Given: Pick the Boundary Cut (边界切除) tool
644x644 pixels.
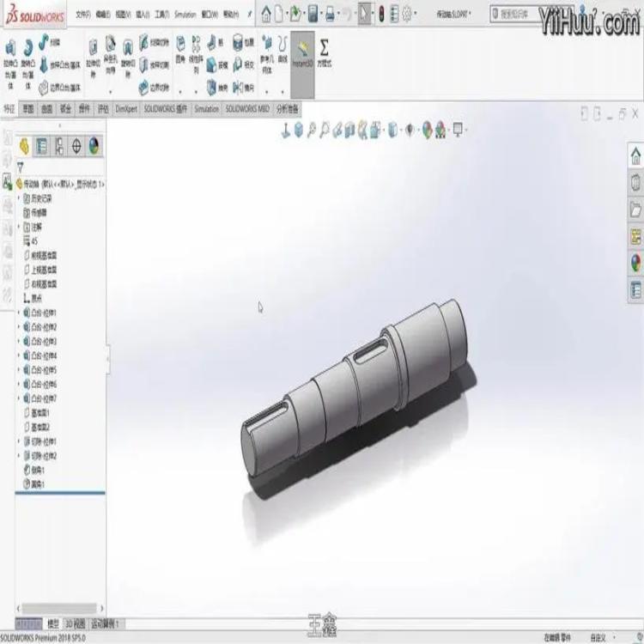Looking at the screenshot, I should (x=154, y=88).
